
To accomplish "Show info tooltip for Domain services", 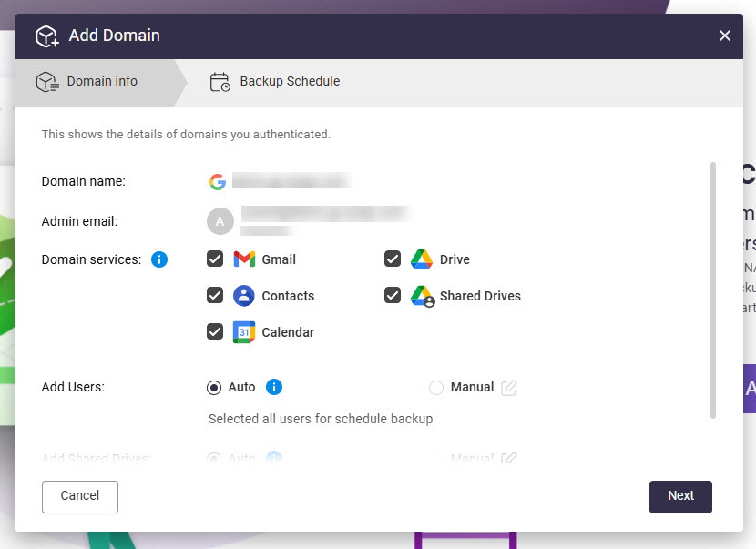I will coord(159,259).
